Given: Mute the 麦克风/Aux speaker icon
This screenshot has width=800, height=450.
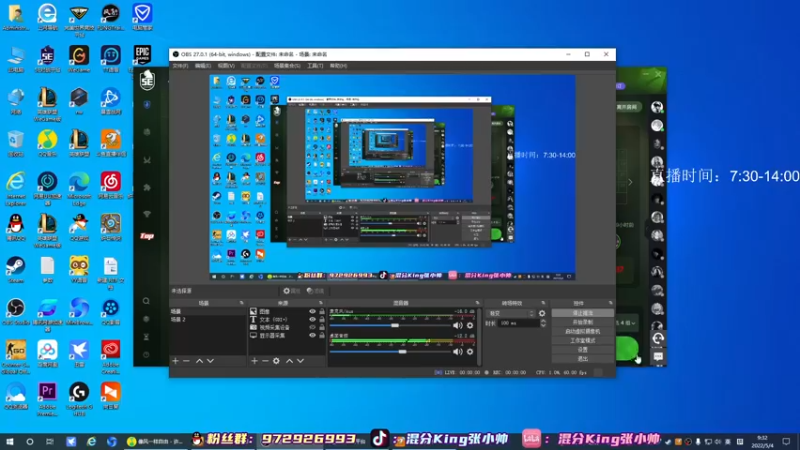Looking at the screenshot, I should tap(458, 326).
